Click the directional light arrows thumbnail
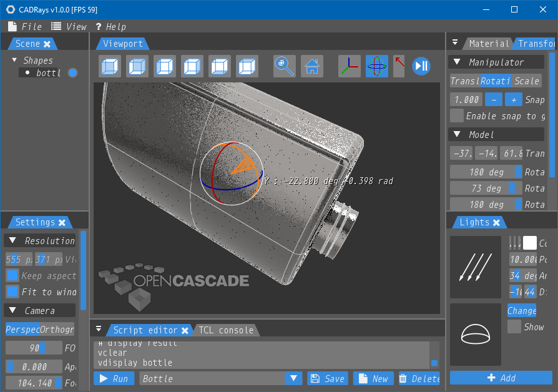This screenshot has height=392, width=558. (475, 267)
